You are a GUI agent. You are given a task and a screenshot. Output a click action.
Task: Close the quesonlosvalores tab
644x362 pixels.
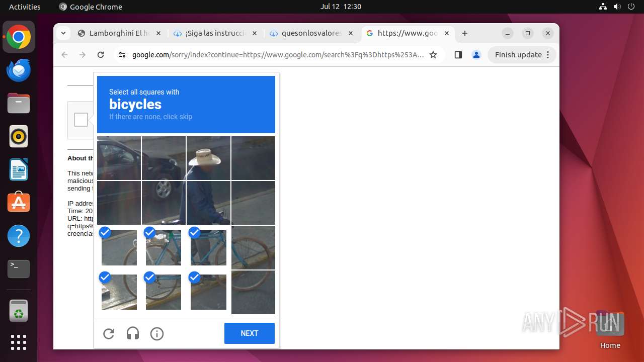[x=351, y=33]
